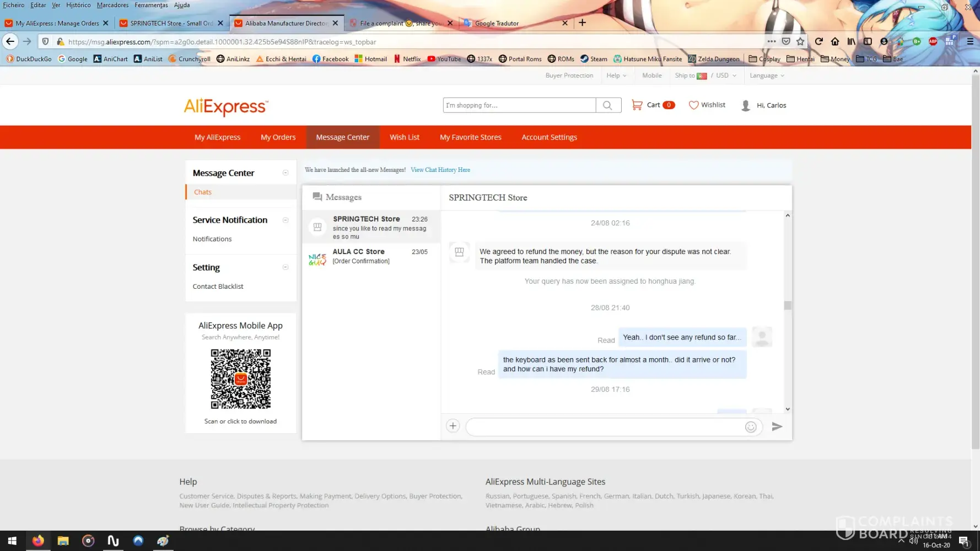Select the AULA CC Store conversation
Image resolution: width=980 pixels, height=551 pixels.
(371, 256)
